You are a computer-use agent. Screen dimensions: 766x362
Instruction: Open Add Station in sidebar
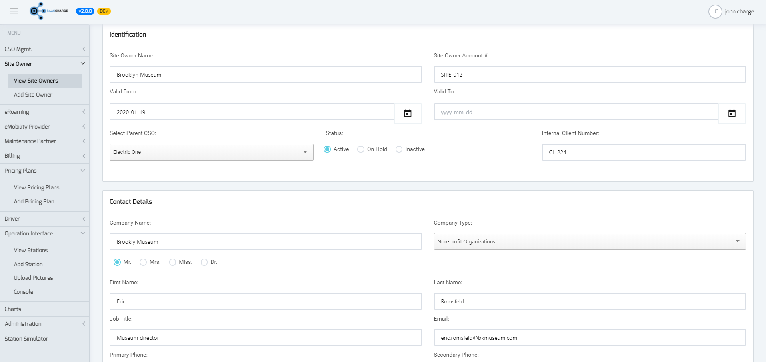(x=28, y=264)
